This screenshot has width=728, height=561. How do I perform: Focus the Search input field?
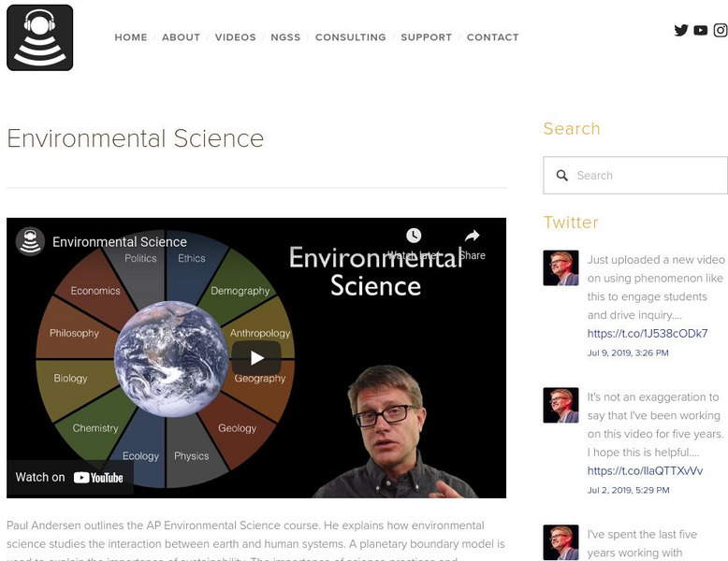click(x=646, y=175)
